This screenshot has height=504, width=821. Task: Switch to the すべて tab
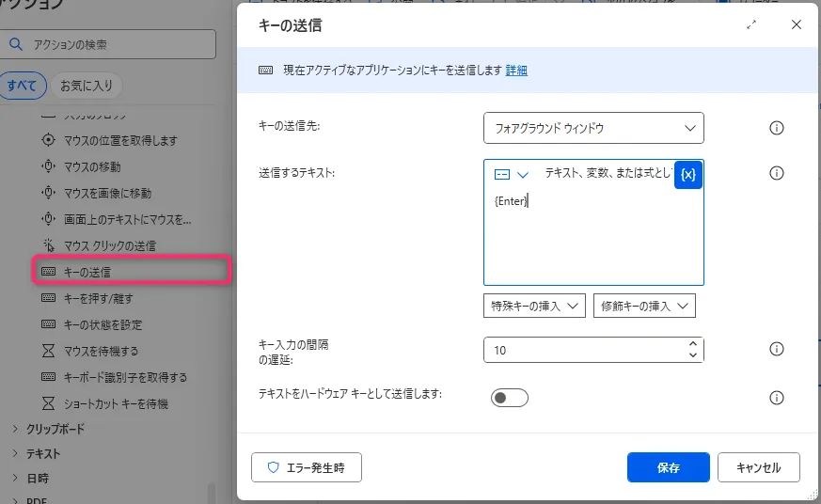coord(23,86)
